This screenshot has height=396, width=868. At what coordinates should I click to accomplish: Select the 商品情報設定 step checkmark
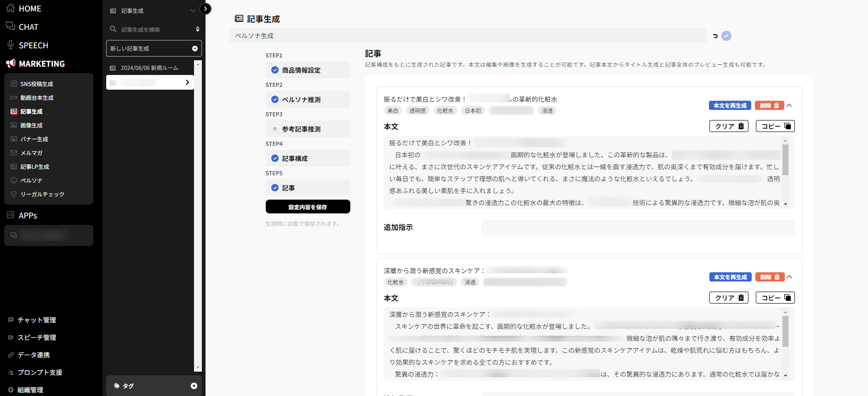tap(275, 70)
